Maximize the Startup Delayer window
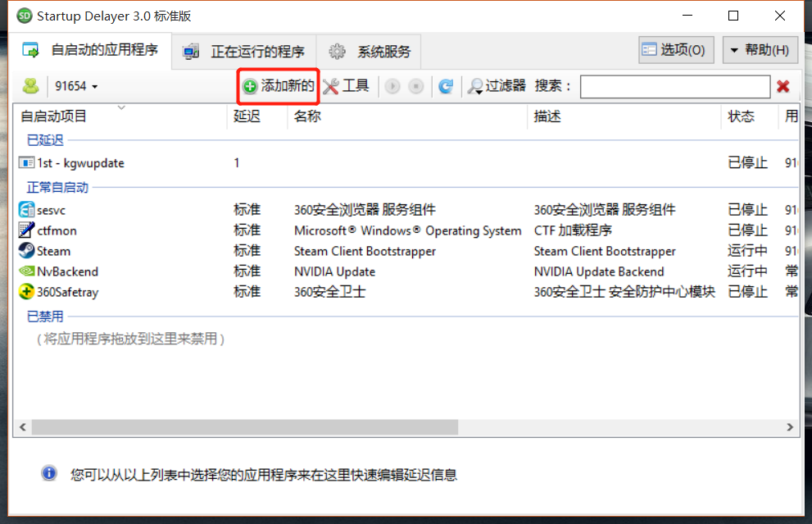Image resolution: width=812 pixels, height=524 pixels. click(x=733, y=16)
